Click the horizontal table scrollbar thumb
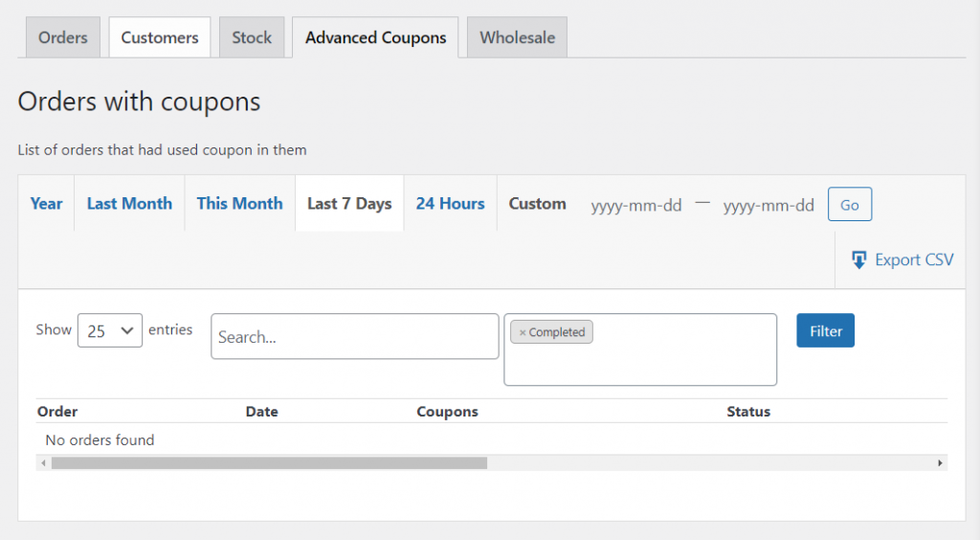 (268, 463)
